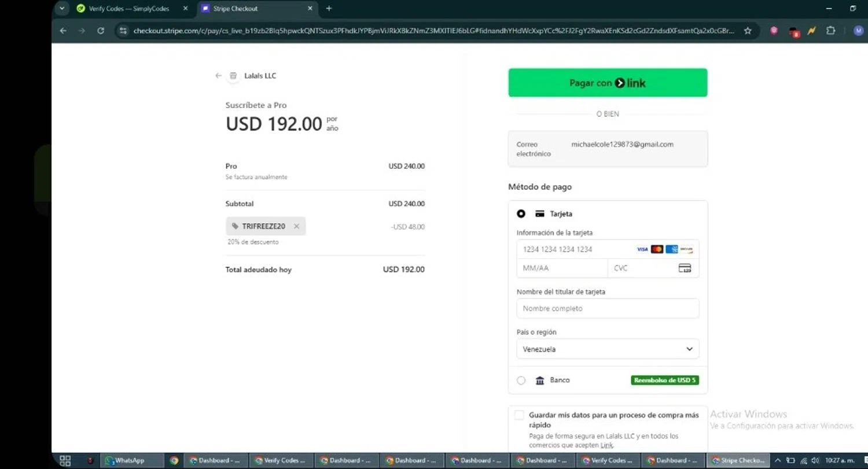The image size is (868, 469).
Task: Click the TRIFREEZE20 coupon tag icon
Action: [x=235, y=226]
